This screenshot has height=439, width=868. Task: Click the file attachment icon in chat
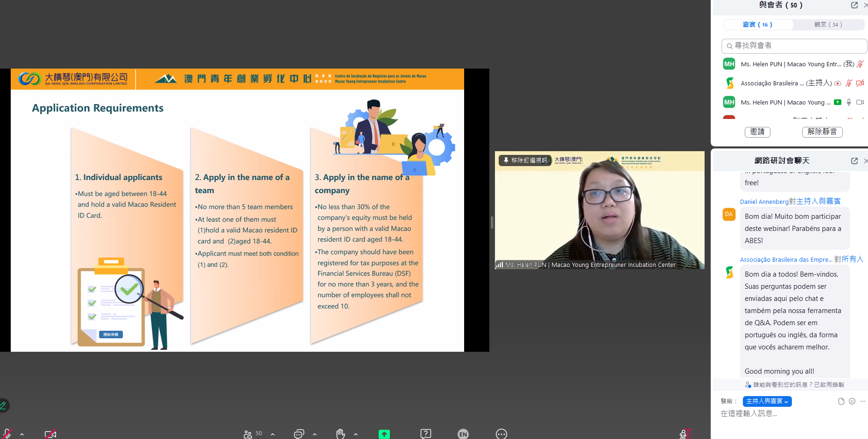tap(841, 401)
